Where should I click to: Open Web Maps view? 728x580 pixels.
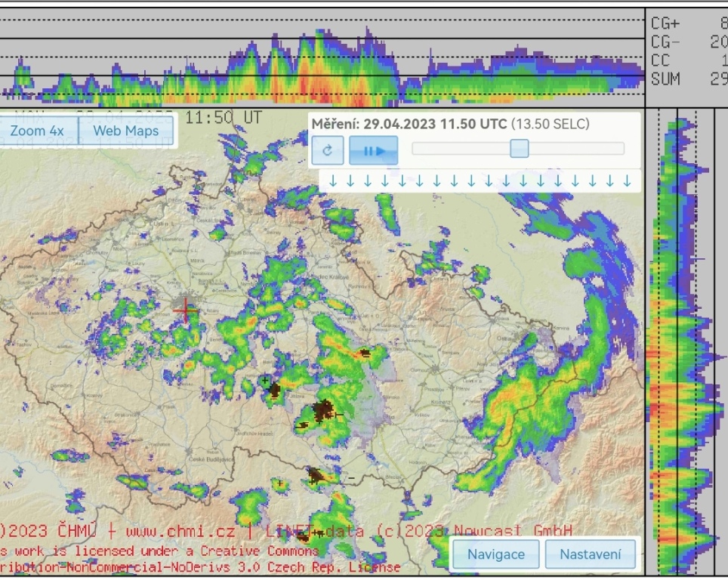pyautogui.click(x=126, y=131)
